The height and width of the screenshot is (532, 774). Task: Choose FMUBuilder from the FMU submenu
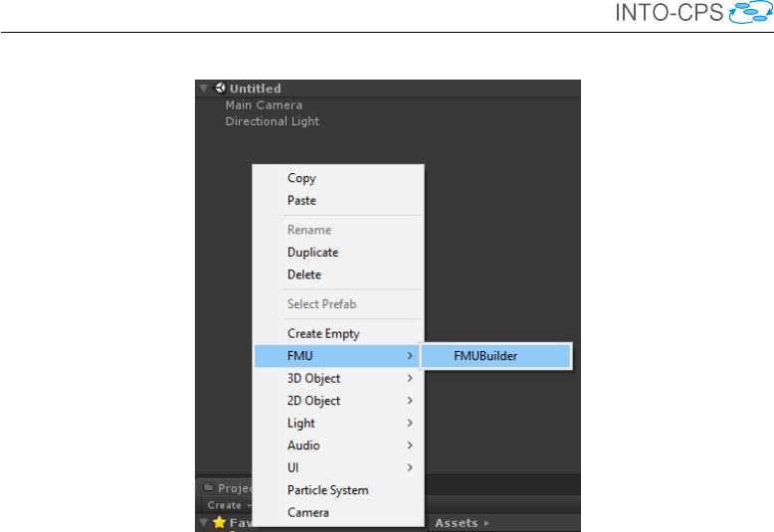pos(485,356)
